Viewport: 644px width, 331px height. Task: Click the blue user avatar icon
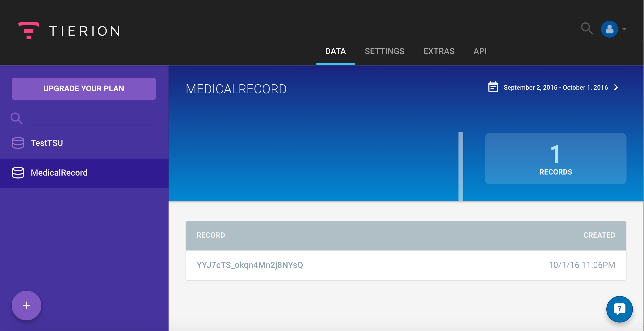click(609, 29)
